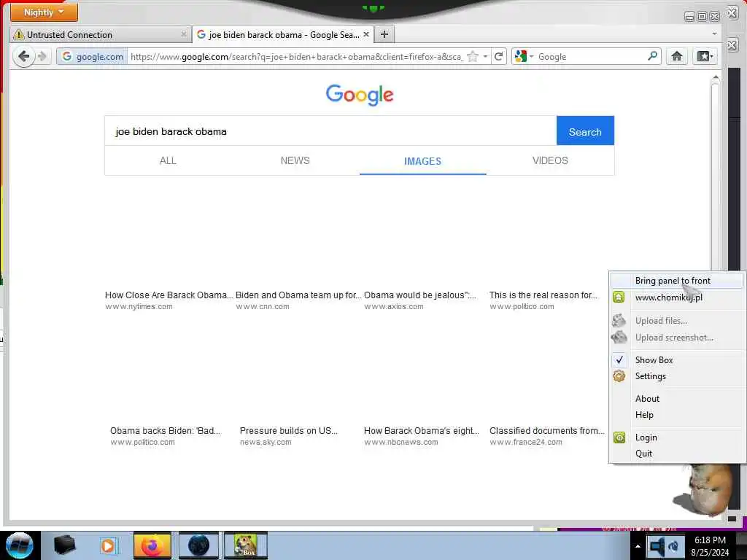This screenshot has width=747, height=560.
Task: Select Upload files... menu entry
Action: pos(677,321)
